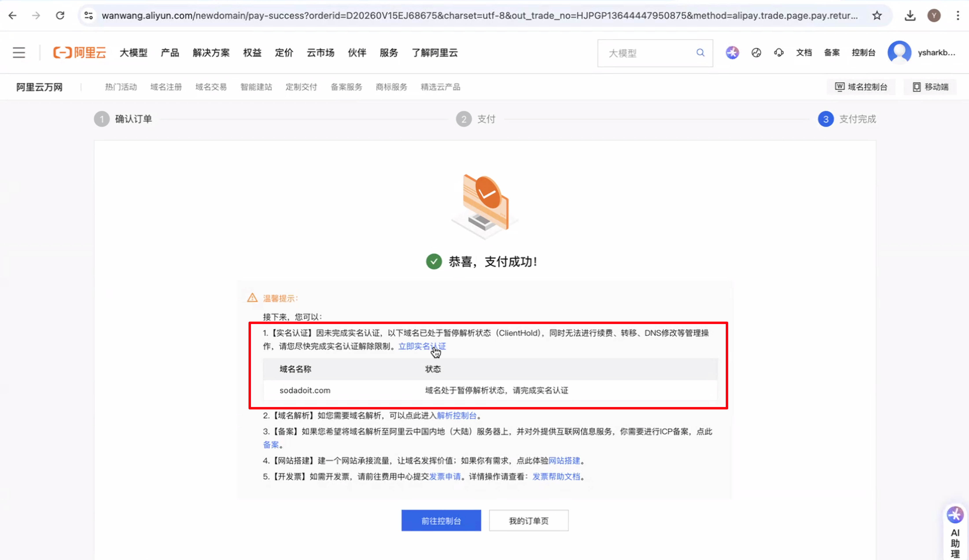Open the 了解阿里云 navigation menu

pos(435,53)
